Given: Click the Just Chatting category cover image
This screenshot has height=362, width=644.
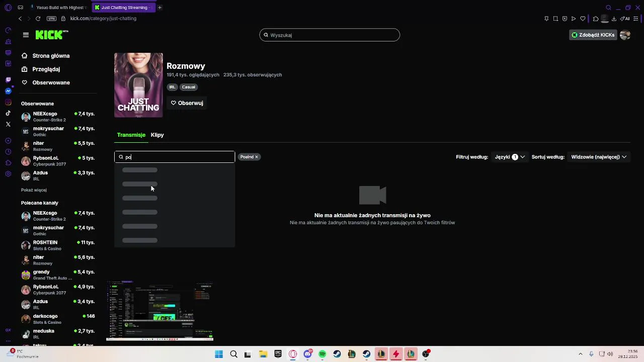Looking at the screenshot, I should pyautogui.click(x=138, y=85).
